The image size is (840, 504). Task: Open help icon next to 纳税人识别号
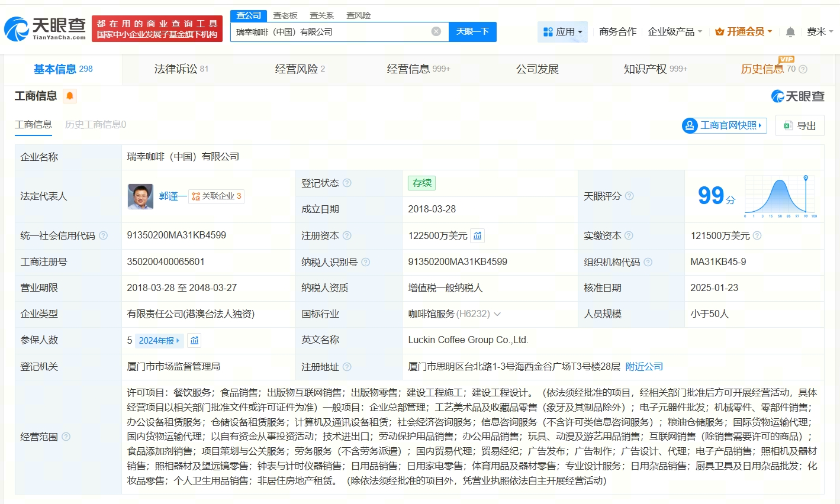click(x=365, y=262)
